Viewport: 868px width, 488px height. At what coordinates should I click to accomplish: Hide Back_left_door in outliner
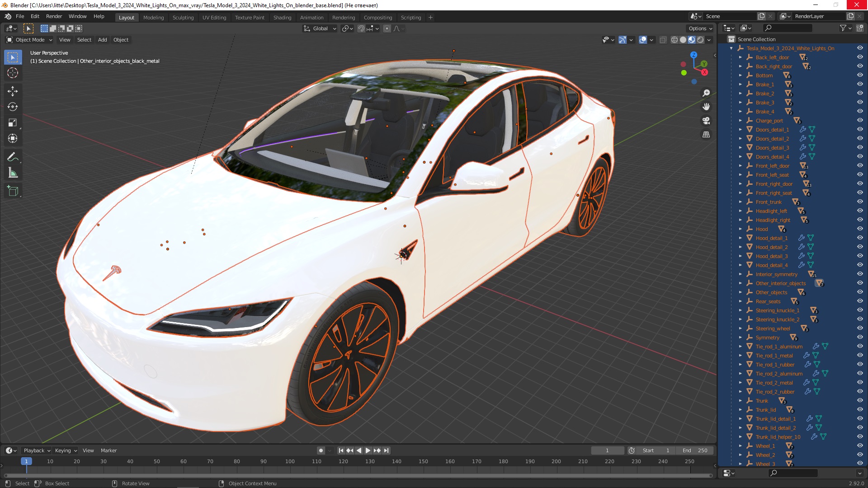[x=860, y=57]
